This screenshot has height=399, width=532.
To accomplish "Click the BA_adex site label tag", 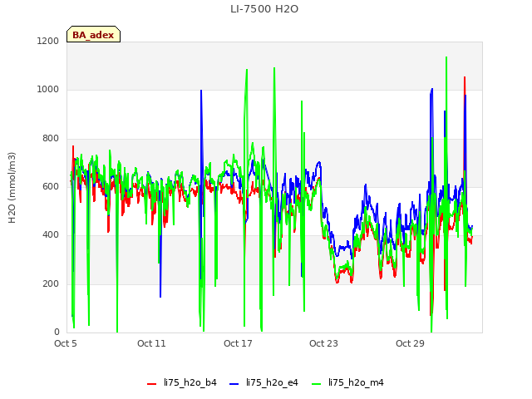I will tap(93, 34).
